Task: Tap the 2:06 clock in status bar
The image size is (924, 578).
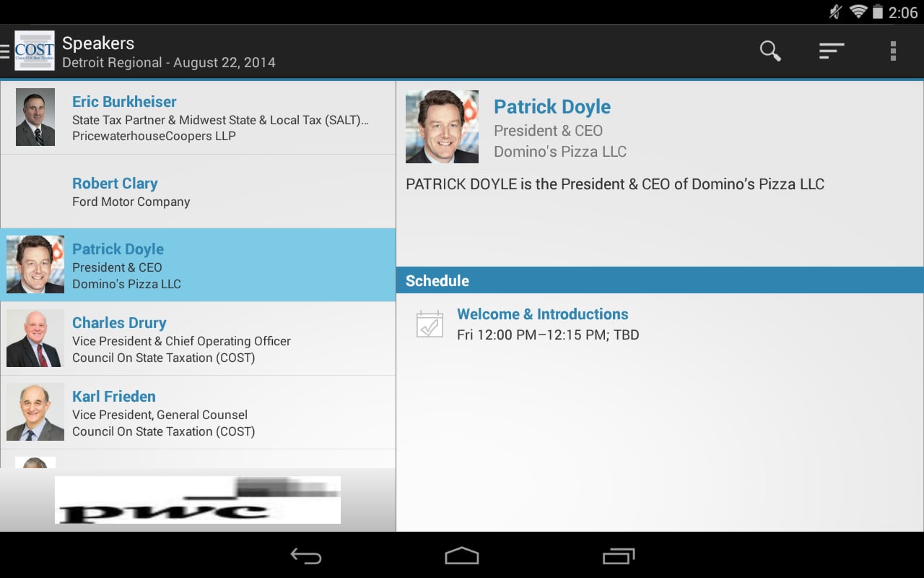Action: point(903,12)
